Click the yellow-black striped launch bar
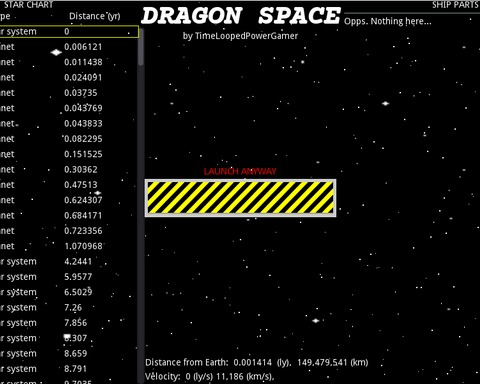The width and height of the screenshot is (480, 384). 240,198
